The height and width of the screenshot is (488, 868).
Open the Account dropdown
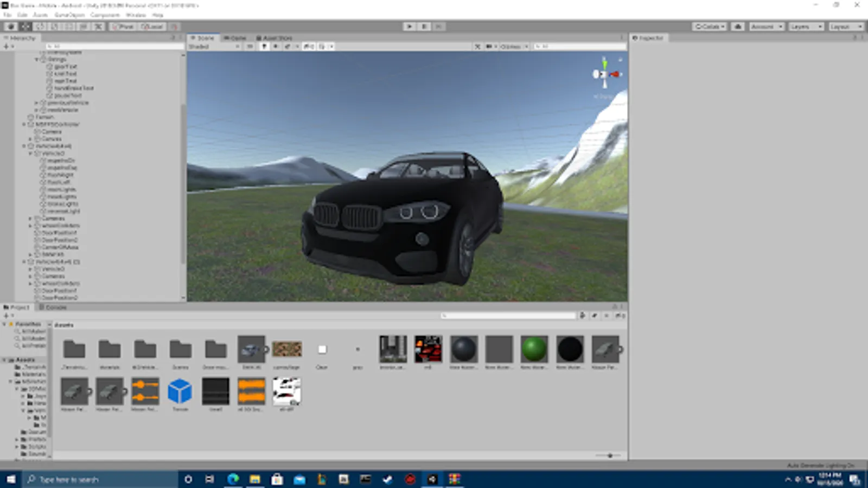766,27
